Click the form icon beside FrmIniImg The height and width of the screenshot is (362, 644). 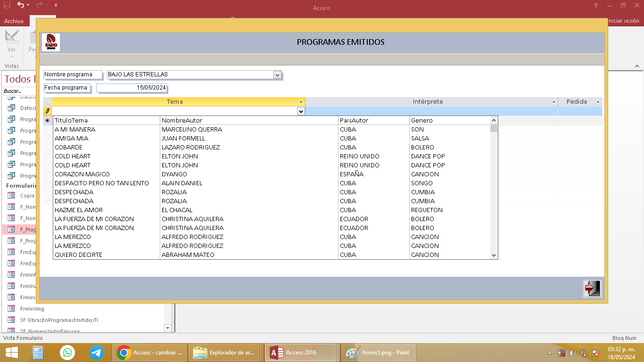[12, 309]
